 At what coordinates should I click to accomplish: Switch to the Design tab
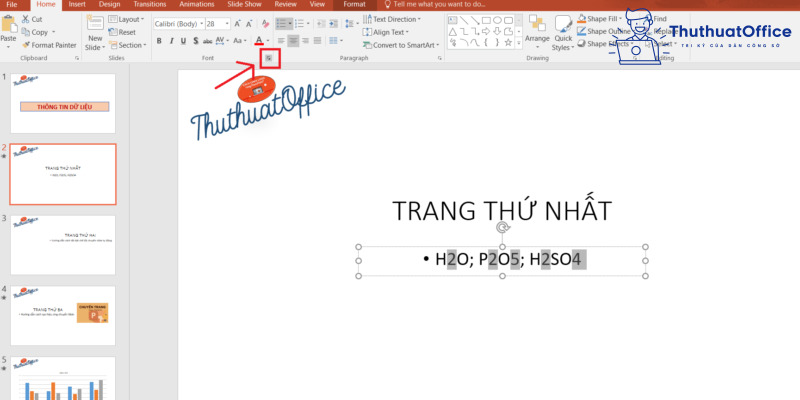point(109,4)
